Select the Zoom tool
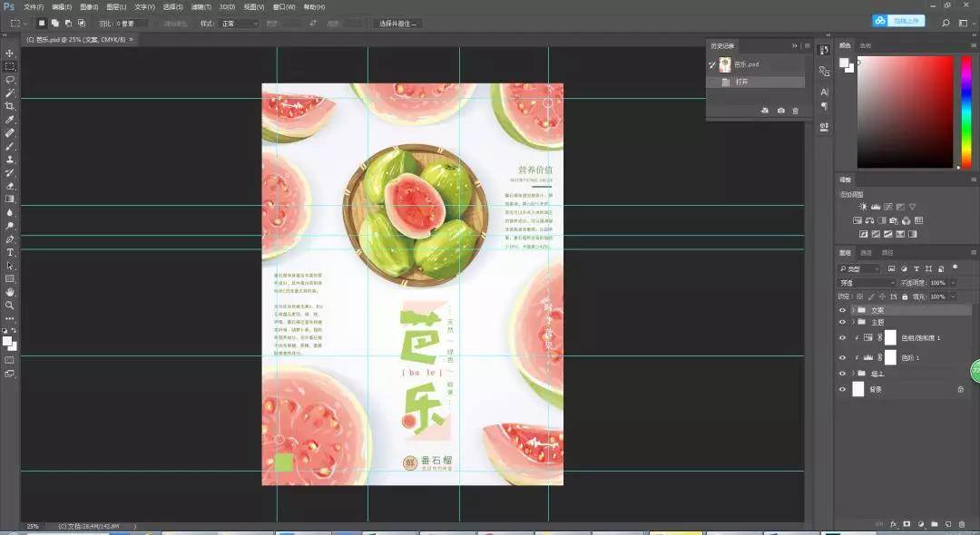 pyautogui.click(x=9, y=306)
